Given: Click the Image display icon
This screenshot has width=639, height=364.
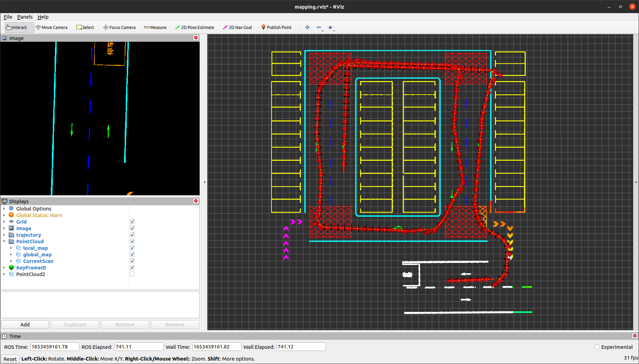Looking at the screenshot, I should pos(11,228).
